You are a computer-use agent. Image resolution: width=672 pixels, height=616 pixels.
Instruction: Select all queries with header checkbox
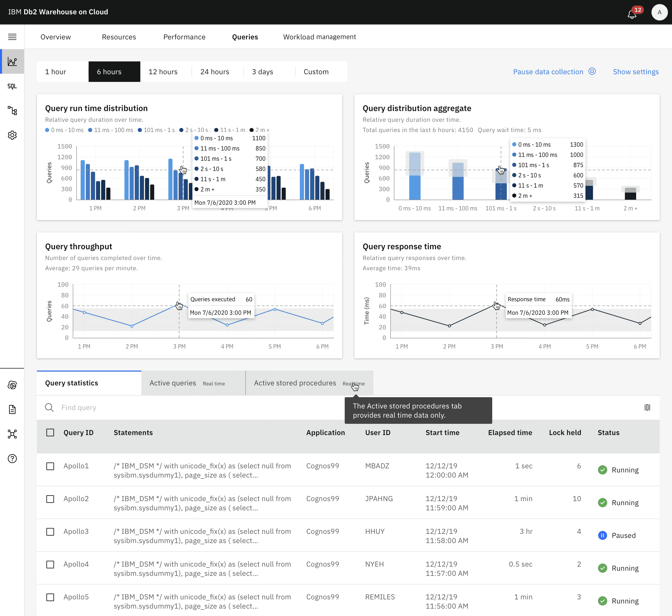pyautogui.click(x=50, y=432)
